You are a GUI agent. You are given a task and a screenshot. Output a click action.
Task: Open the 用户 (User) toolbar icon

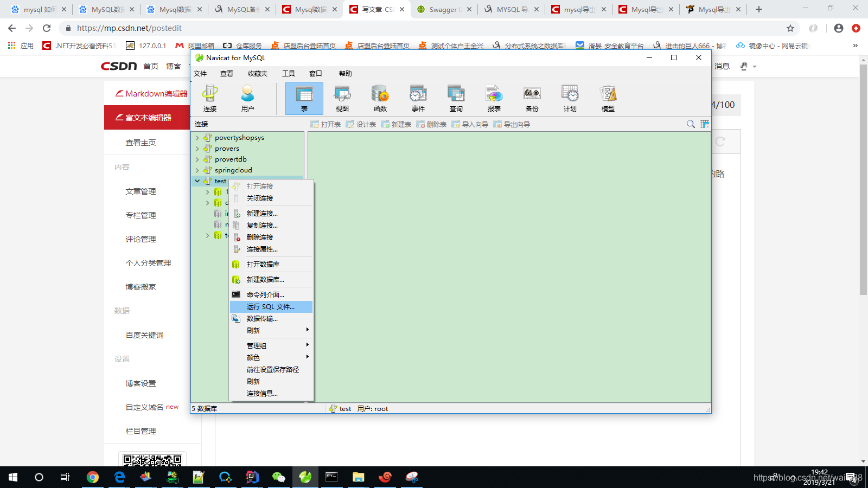coord(247,98)
